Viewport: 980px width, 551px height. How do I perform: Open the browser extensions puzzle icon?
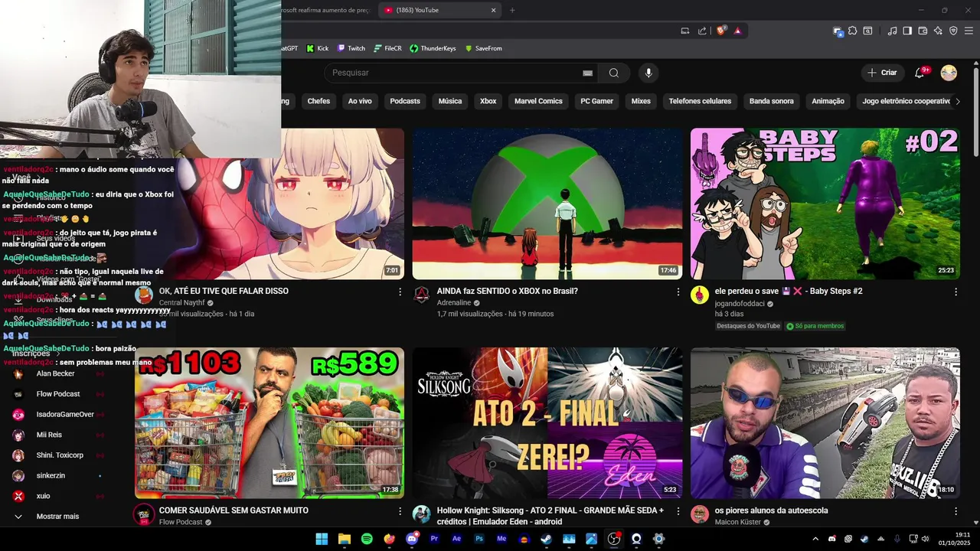click(x=853, y=31)
